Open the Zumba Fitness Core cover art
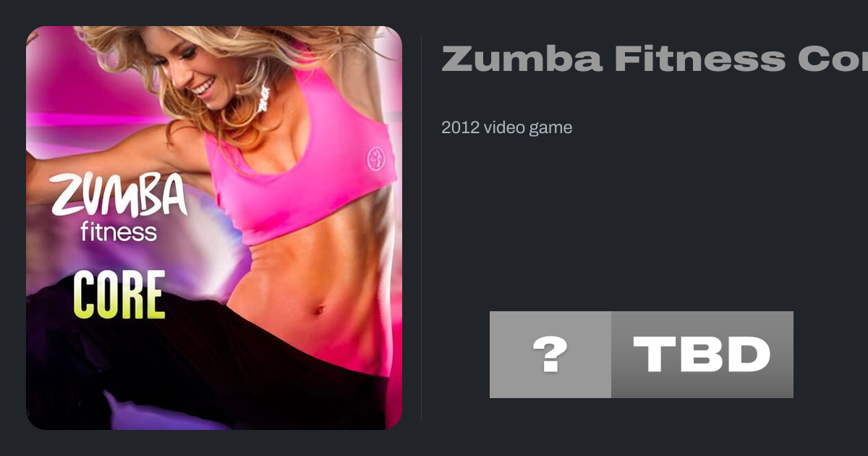The width and height of the screenshot is (868, 456). pyautogui.click(x=214, y=228)
